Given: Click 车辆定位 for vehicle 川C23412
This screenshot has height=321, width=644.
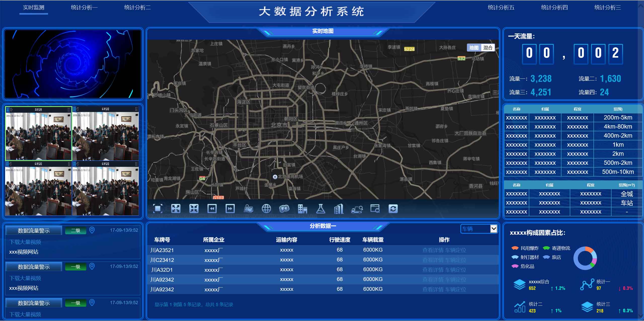Looking at the screenshot, I should click(x=455, y=260).
